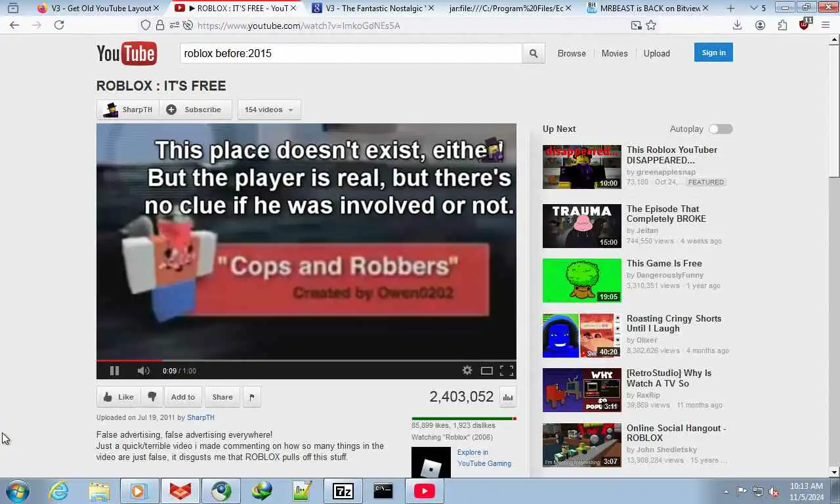Focus the YouTube search field

[x=351, y=53]
